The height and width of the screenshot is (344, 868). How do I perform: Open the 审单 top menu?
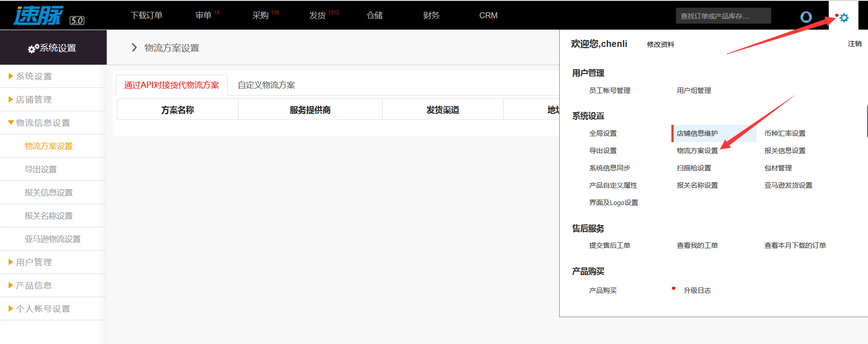203,15
